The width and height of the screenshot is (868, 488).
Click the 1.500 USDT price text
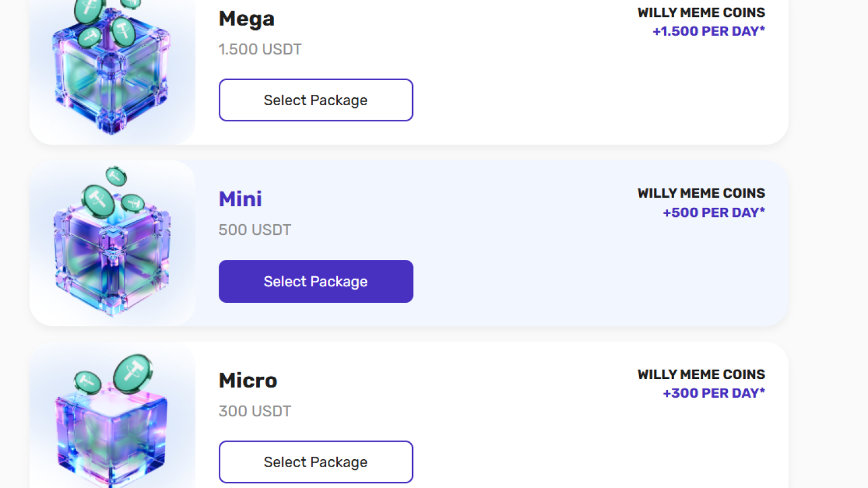point(260,49)
